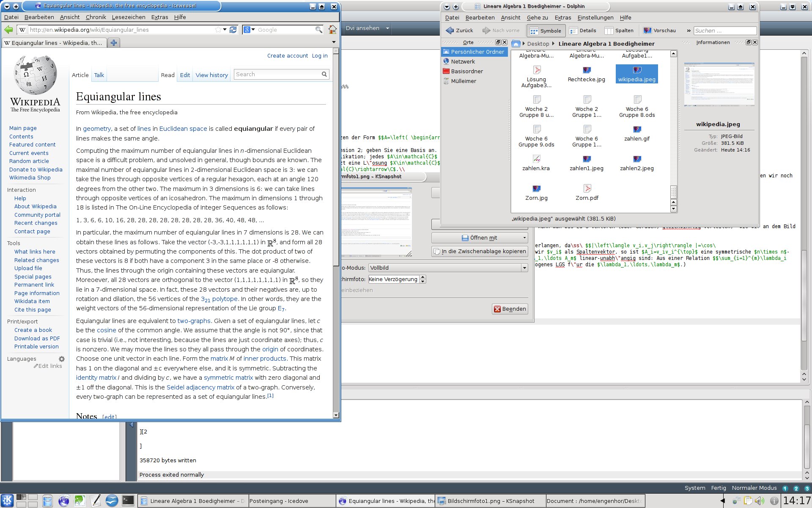
Task: Switch Dolphin to Spalten column view
Action: 619,30
